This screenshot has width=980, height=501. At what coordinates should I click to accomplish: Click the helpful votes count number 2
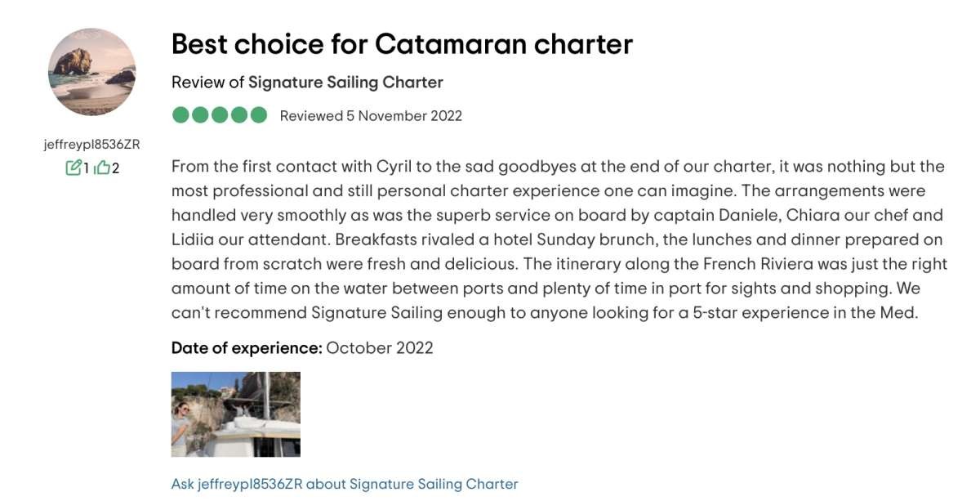[116, 169]
